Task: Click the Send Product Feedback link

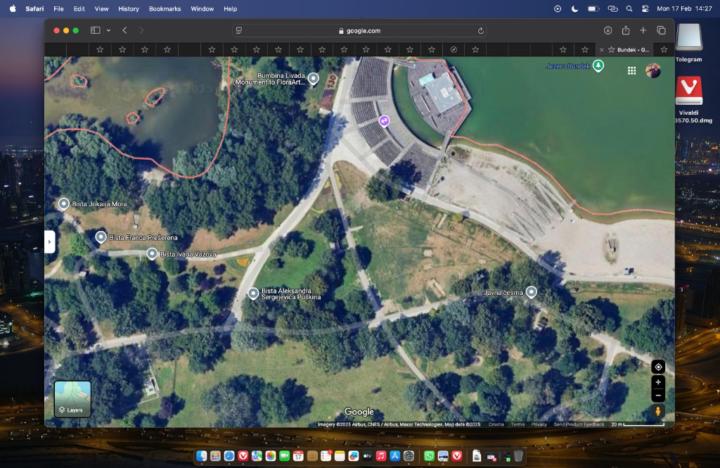Action: click(x=577, y=424)
